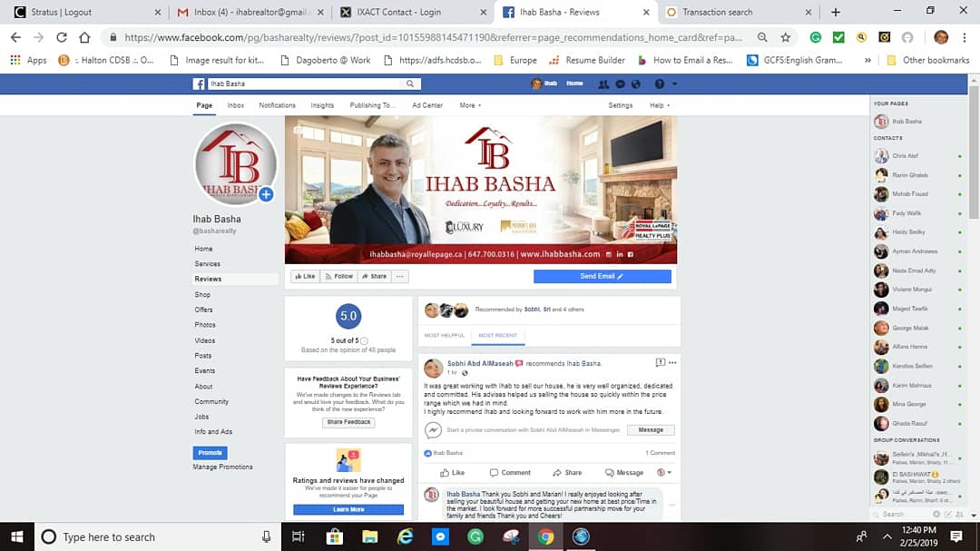
Task: Click the Send Email button
Action: click(x=602, y=277)
